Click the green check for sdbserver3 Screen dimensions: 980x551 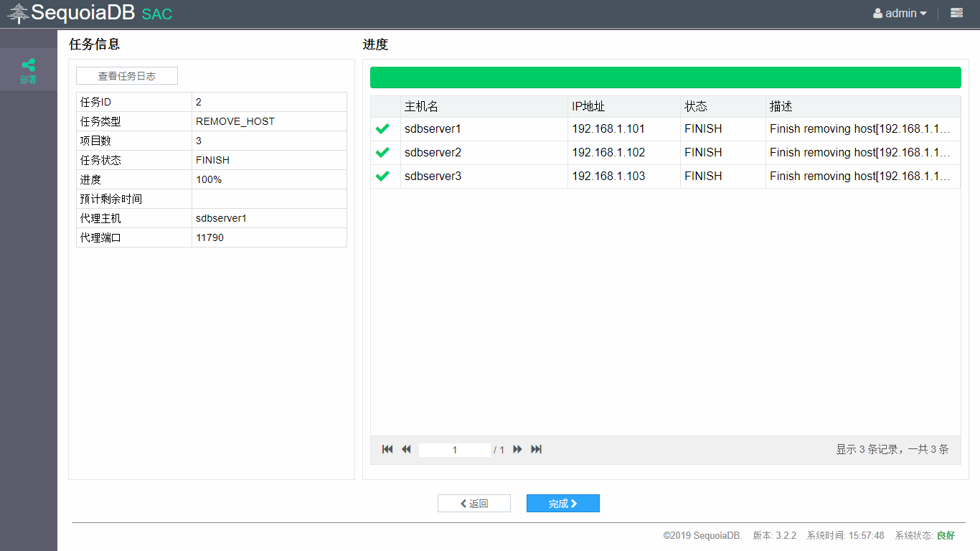click(382, 176)
